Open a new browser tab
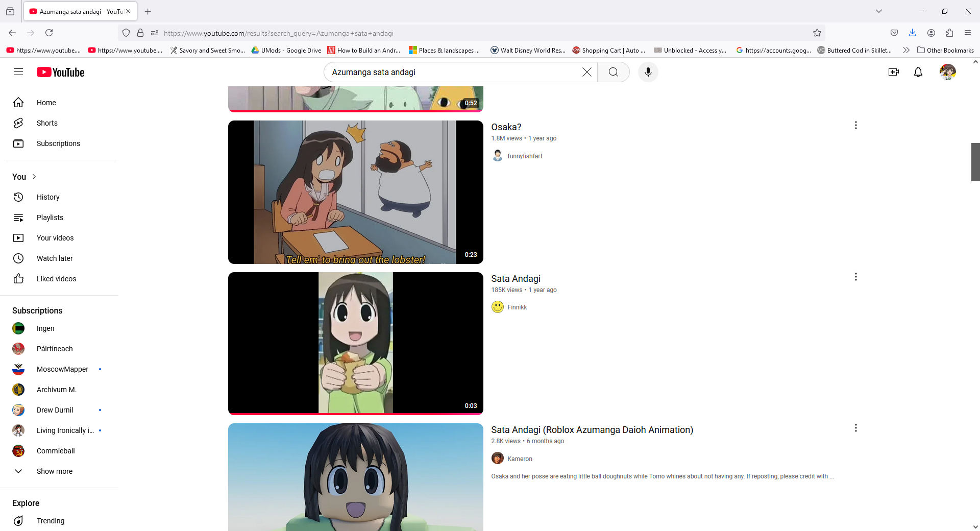This screenshot has height=531, width=980. [148, 11]
